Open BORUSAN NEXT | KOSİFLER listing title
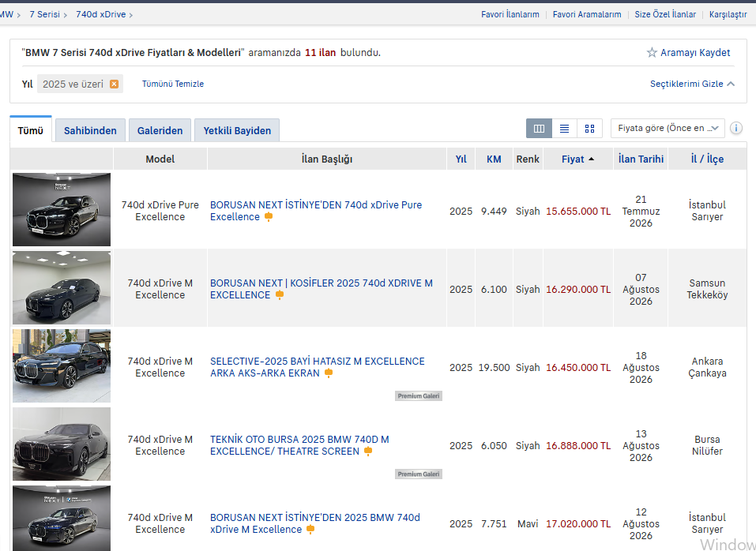This screenshot has width=756, height=551. coord(321,289)
